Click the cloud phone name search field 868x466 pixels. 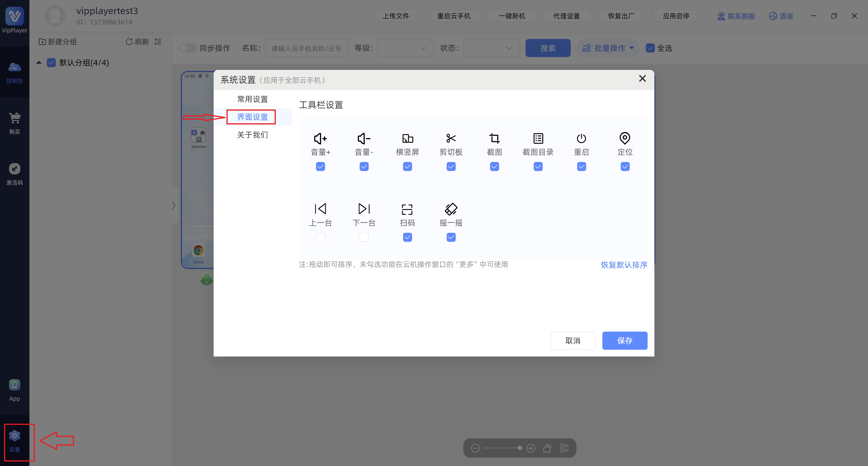306,48
